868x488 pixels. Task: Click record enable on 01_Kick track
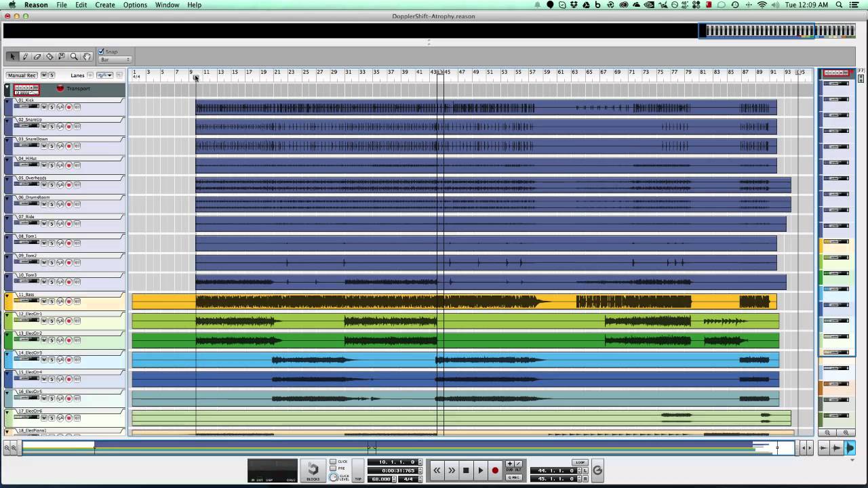pos(68,107)
